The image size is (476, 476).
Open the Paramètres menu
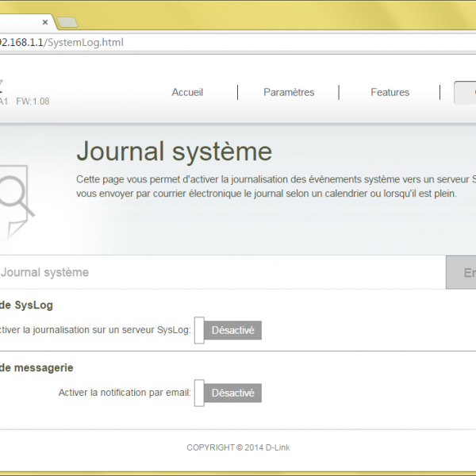[x=289, y=92]
